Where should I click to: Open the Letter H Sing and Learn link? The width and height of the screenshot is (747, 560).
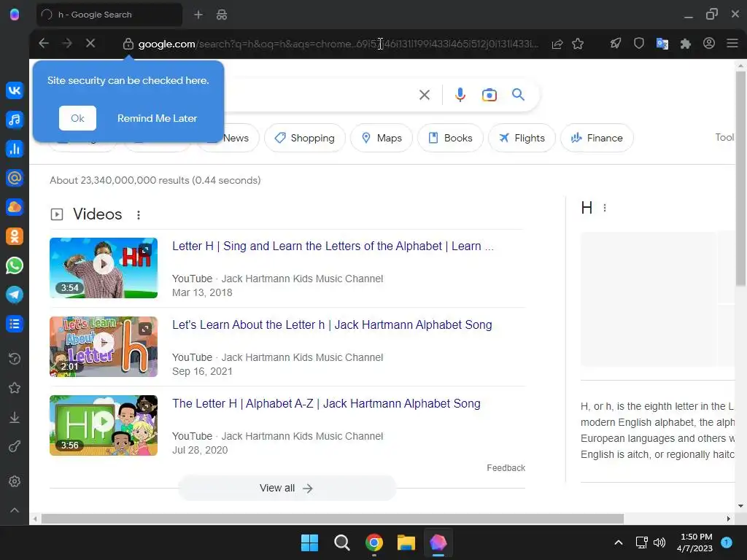(333, 246)
